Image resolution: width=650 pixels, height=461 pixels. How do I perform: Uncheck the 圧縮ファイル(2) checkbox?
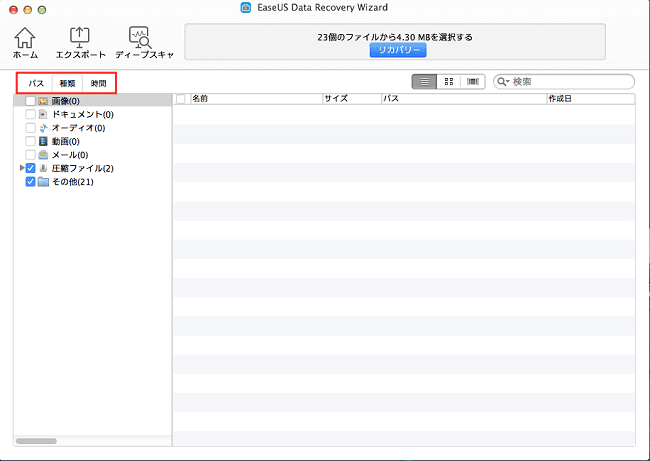pos(30,168)
